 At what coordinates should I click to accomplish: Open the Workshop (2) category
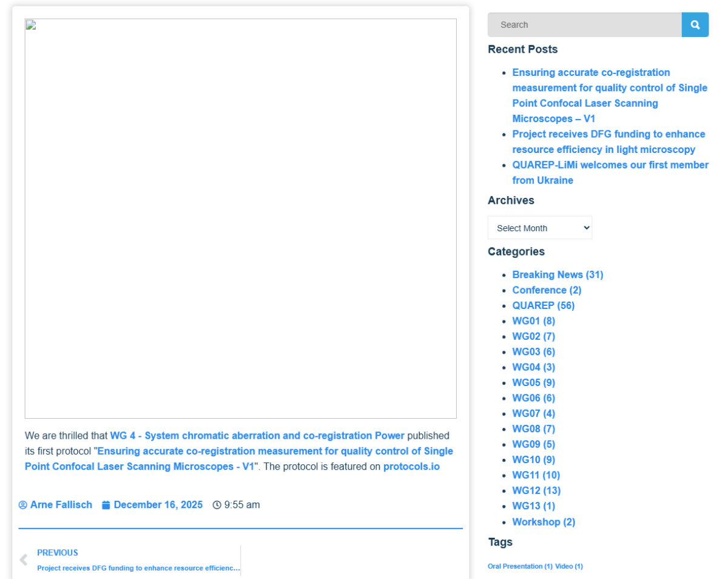544,522
